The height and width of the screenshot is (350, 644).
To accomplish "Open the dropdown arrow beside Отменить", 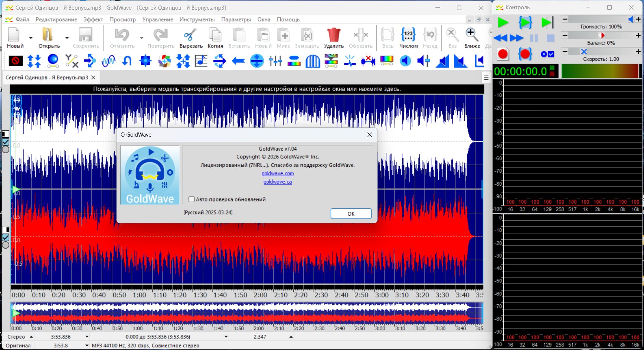I will coord(141,38).
